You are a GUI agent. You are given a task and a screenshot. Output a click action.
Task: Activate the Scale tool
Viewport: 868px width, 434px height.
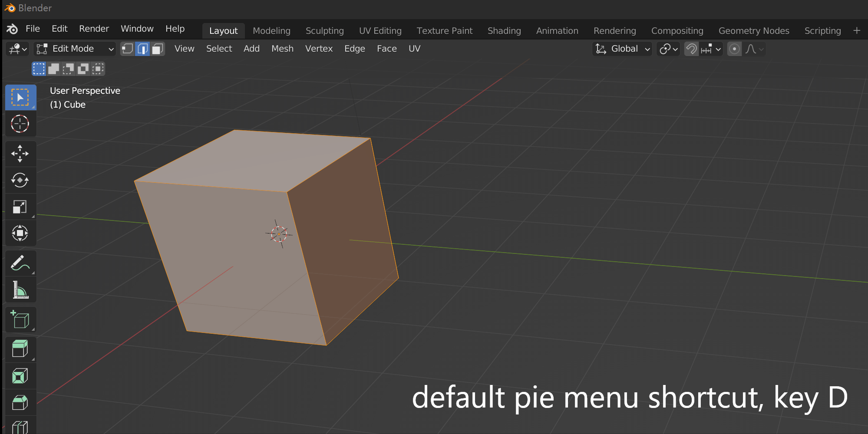click(20, 207)
